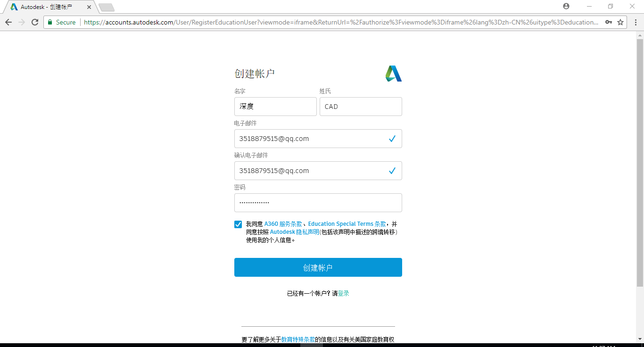Bookmark this page with the star icon
644x347 pixels.
coord(620,22)
